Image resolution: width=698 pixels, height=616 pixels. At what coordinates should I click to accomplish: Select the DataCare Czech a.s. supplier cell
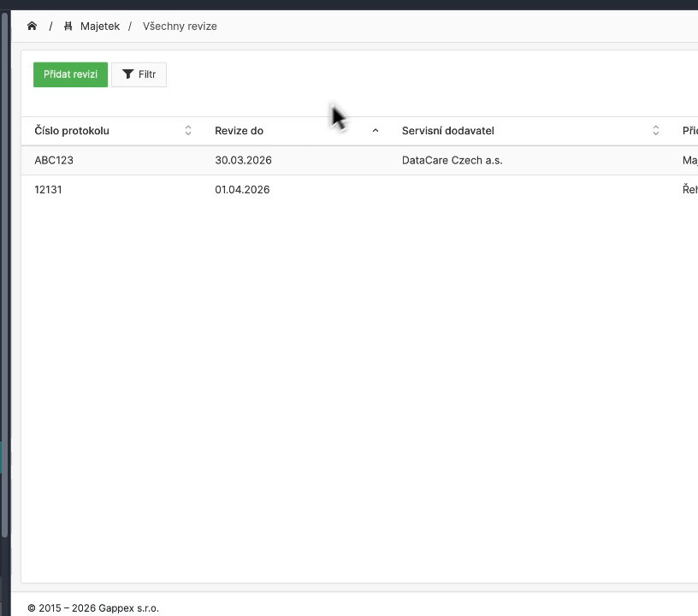pyautogui.click(x=452, y=160)
